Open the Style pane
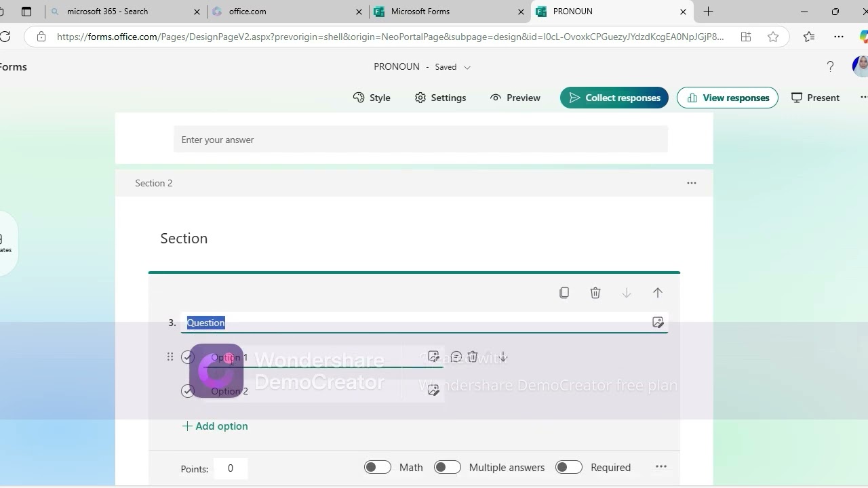The image size is (868, 488). [372, 98]
